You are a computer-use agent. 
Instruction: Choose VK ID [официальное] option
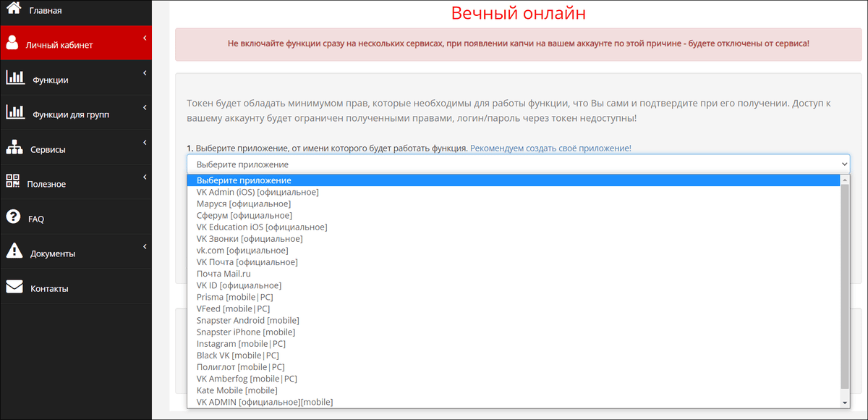pos(514,285)
